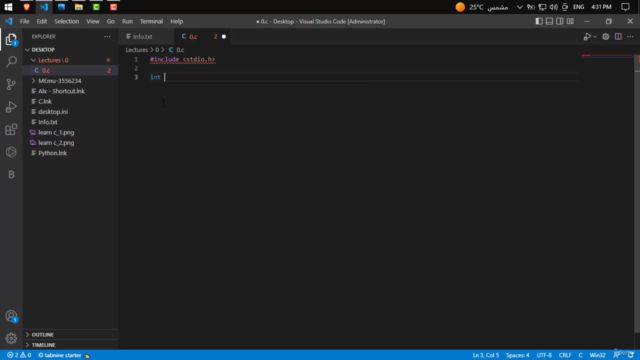Switch to the Info.txt editor tab
This screenshot has width=640, height=360.
143,37
